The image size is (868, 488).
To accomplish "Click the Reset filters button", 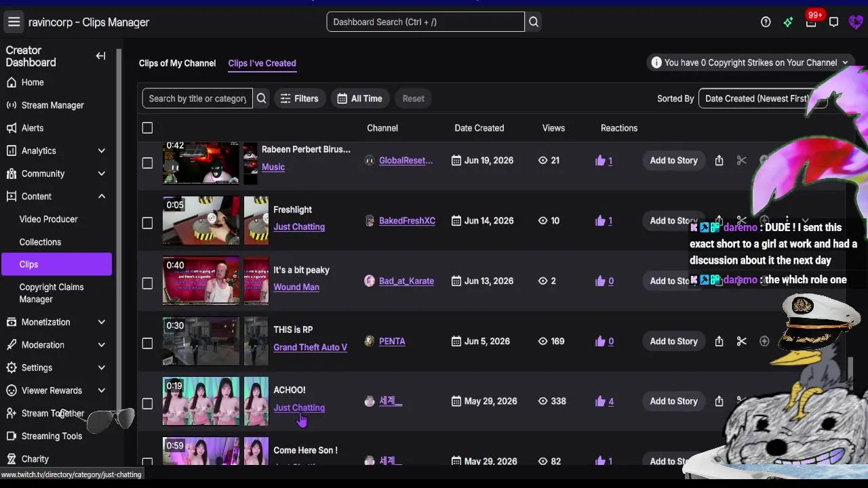I will pyautogui.click(x=413, y=99).
